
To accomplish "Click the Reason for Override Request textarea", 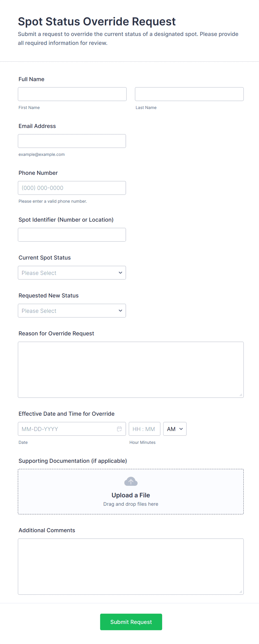I will [x=131, y=370].
